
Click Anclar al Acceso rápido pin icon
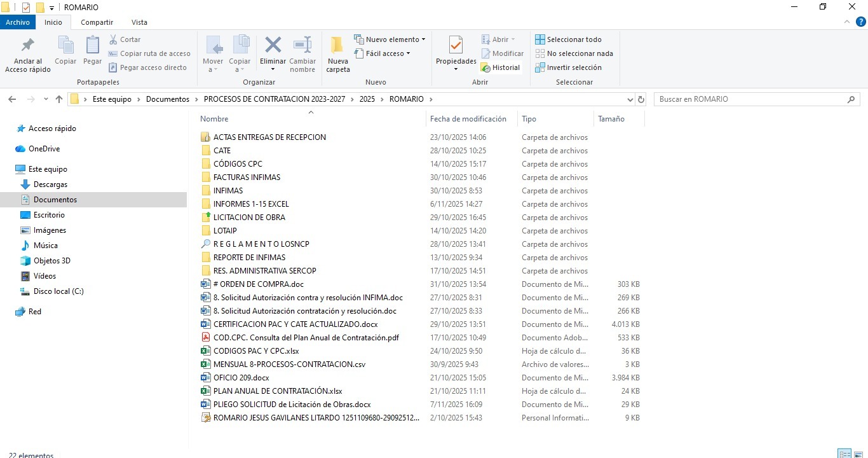pos(28,46)
